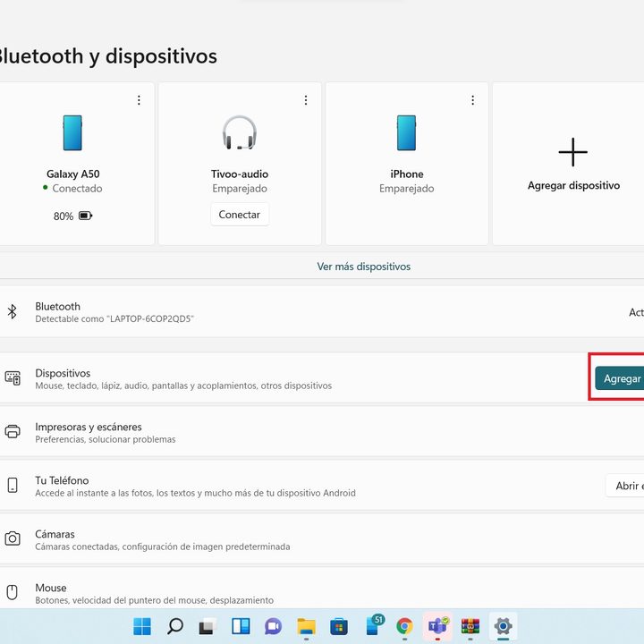The height and width of the screenshot is (644, 644).
Task: Click the Bluetooth symbol icon
Action: (13, 312)
